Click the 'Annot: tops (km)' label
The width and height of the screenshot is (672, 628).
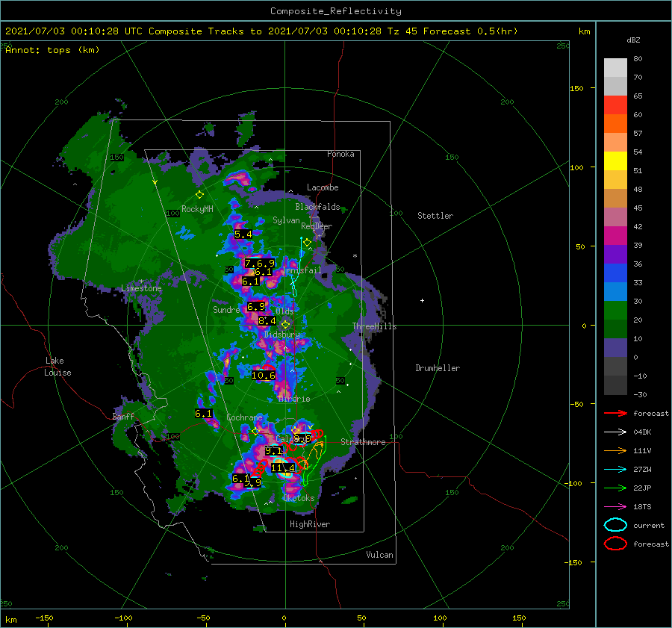tap(52, 50)
